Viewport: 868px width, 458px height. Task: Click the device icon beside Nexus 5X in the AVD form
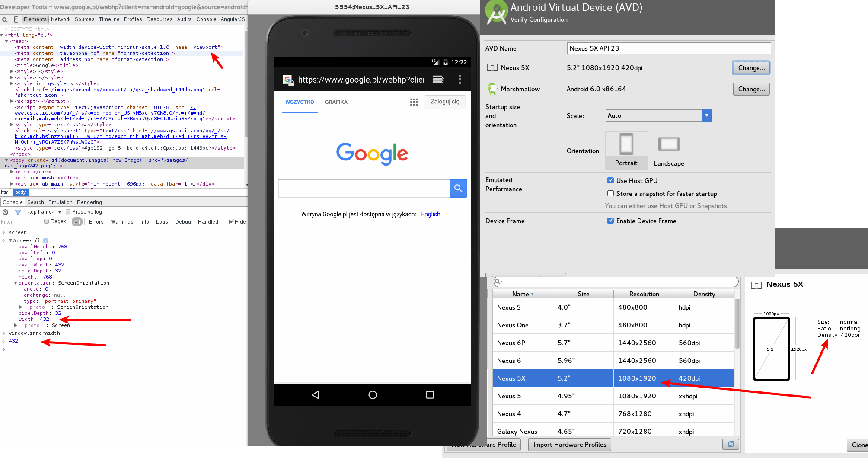pyautogui.click(x=492, y=68)
